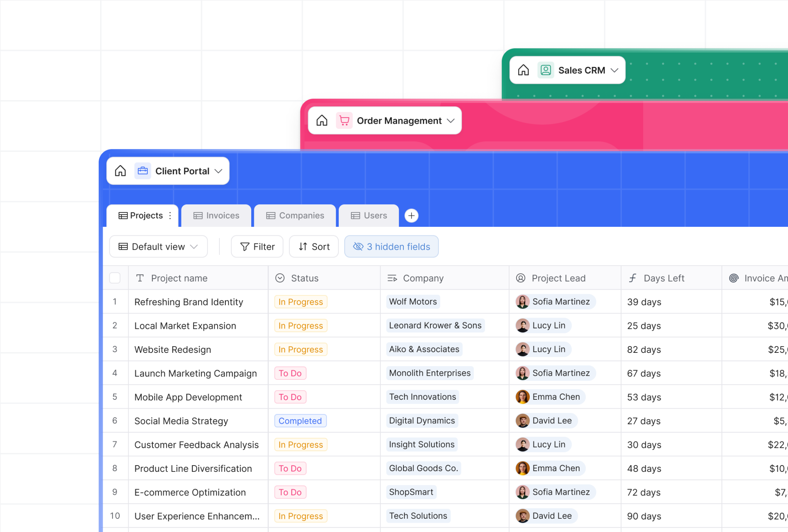The height and width of the screenshot is (532, 788).
Task: Open Projects tab options three-dot menu
Action: click(x=170, y=215)
